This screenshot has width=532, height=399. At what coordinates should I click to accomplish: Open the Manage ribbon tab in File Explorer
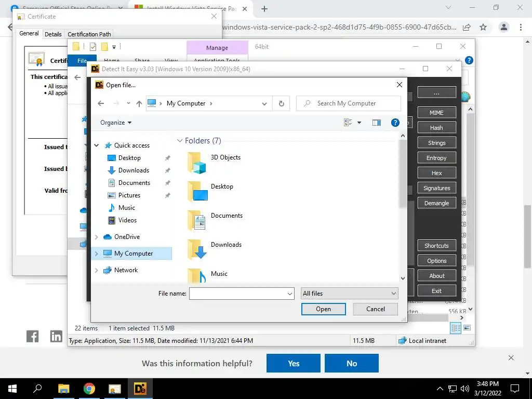217,48
